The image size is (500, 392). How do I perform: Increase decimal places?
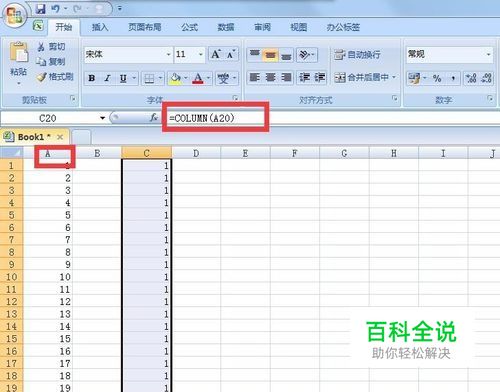pos(471,79)
